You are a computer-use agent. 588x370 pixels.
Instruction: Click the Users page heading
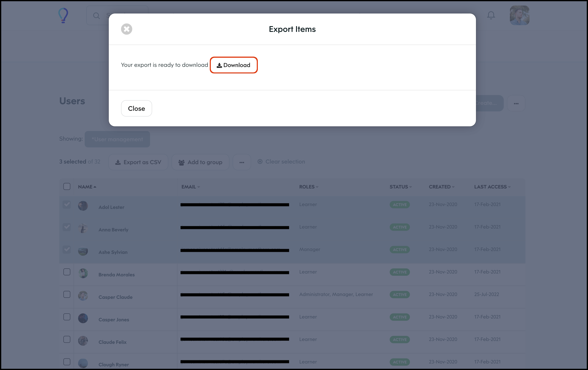(x=72, y=101)
